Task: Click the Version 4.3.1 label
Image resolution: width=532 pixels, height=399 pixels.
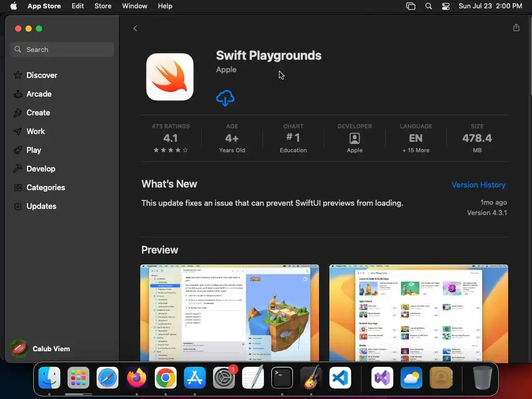Action: tap(487, 212)
